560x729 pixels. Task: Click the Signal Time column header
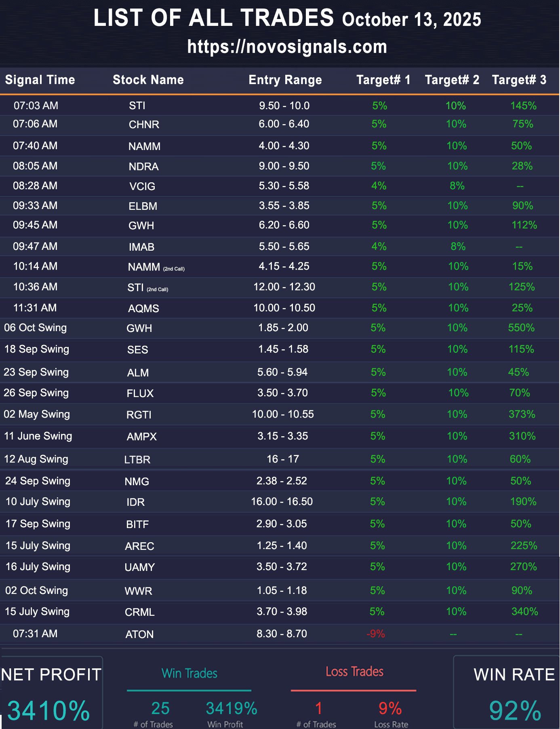[40, 80]
